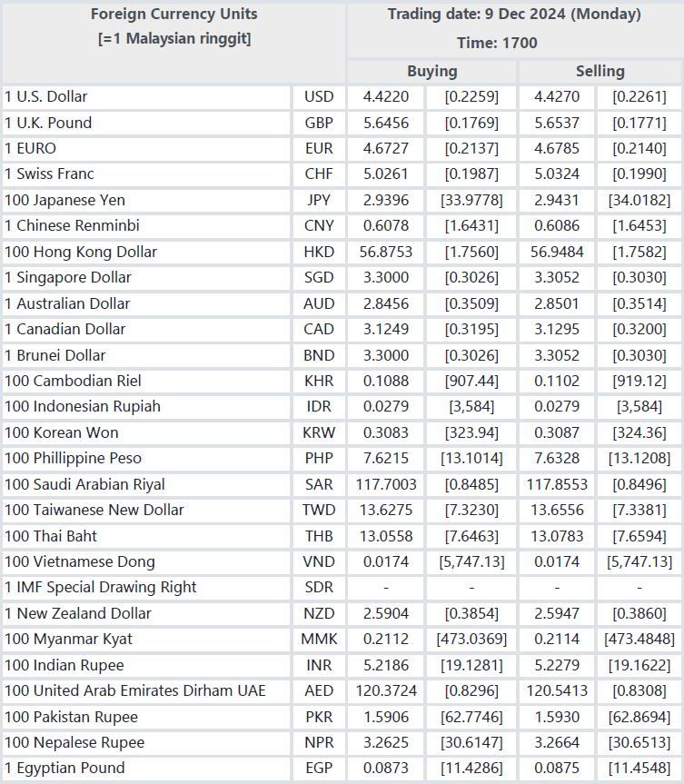Select the '100 Japanese Yen' row label
The width and height of the screenshot is (684, 784).
point(65,200)
